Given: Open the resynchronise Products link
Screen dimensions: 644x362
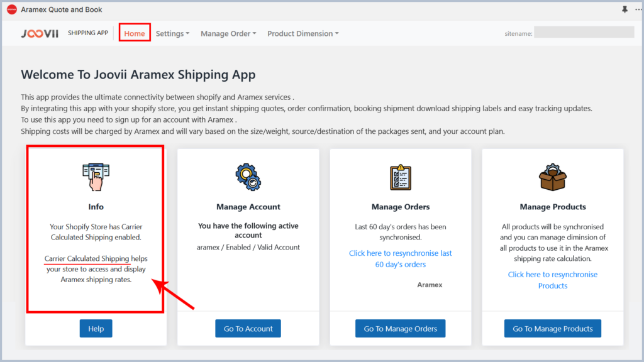Looking at the screenshot, I should (x=553, y=280).
